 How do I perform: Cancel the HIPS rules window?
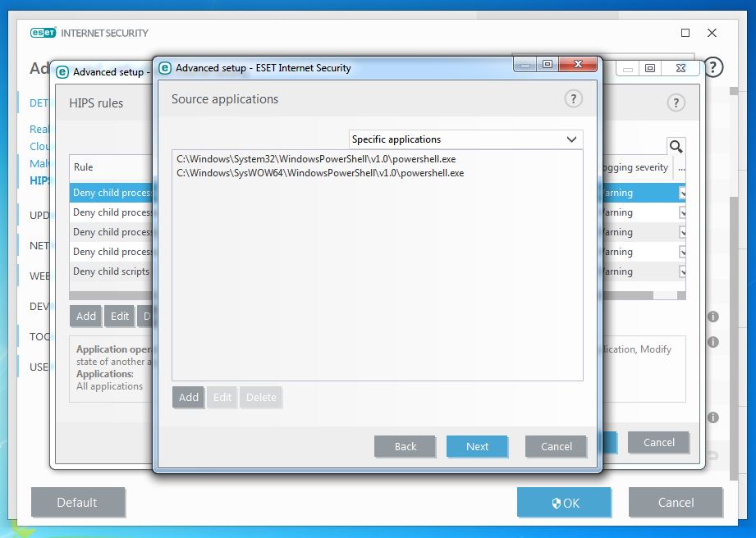(658, 442)
